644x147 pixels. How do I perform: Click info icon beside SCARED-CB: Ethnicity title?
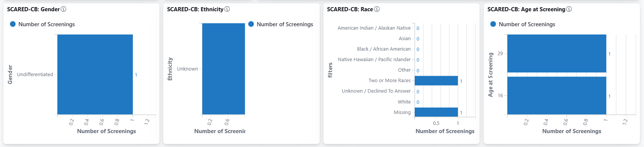[x=227, y=9]
